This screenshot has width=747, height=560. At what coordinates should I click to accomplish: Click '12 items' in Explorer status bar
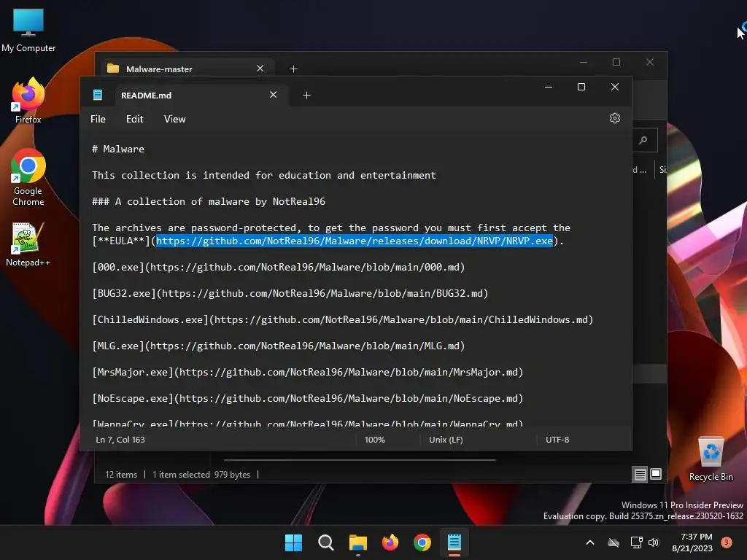[x=121, y=474]
